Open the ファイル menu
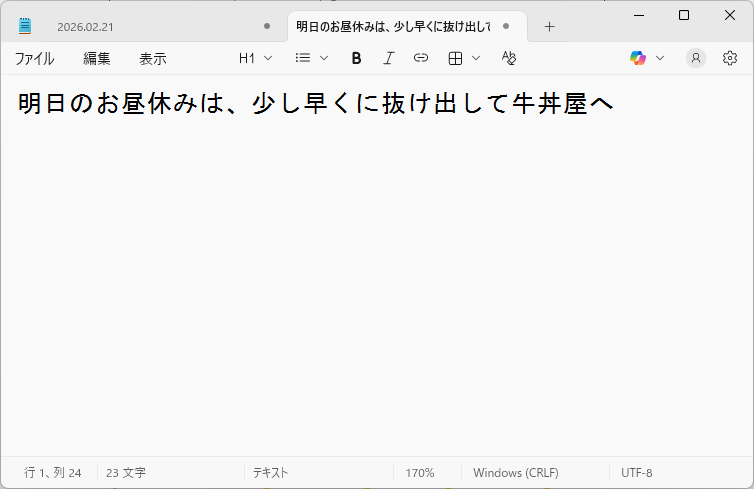 [x=34, y=58]
